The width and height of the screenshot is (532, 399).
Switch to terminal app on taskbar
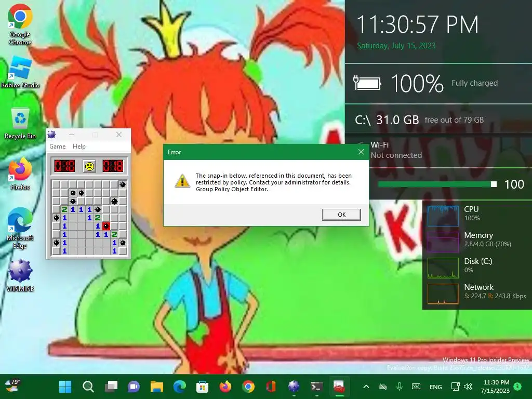[316, 387]
